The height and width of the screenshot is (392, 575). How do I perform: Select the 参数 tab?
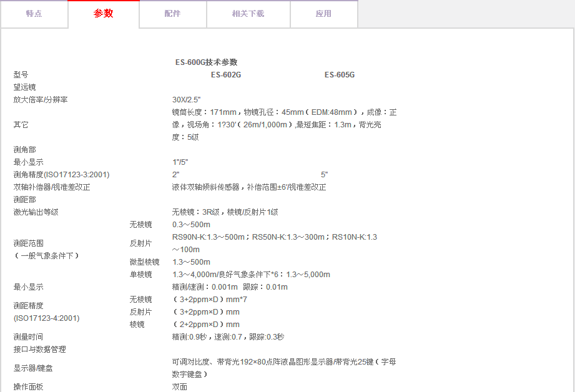point(104,14)
